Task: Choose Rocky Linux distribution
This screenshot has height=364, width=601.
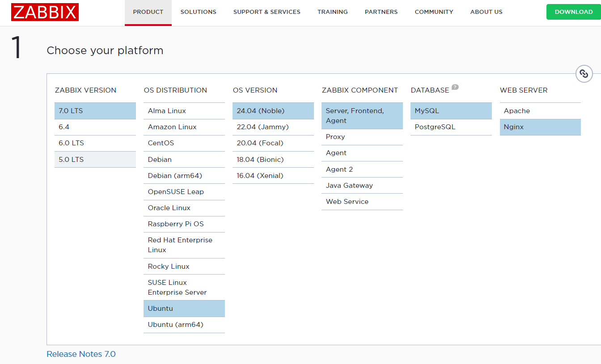Action: [x=184, y=267]
